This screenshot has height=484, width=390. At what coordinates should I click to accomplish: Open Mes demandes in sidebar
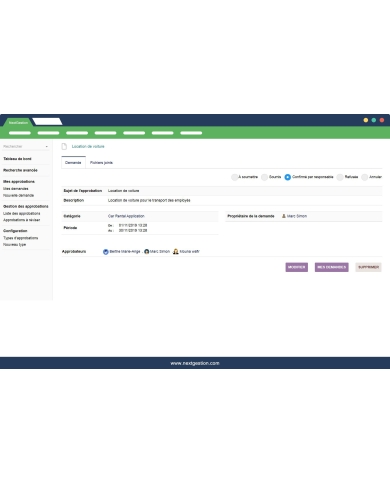pos(16,189)
